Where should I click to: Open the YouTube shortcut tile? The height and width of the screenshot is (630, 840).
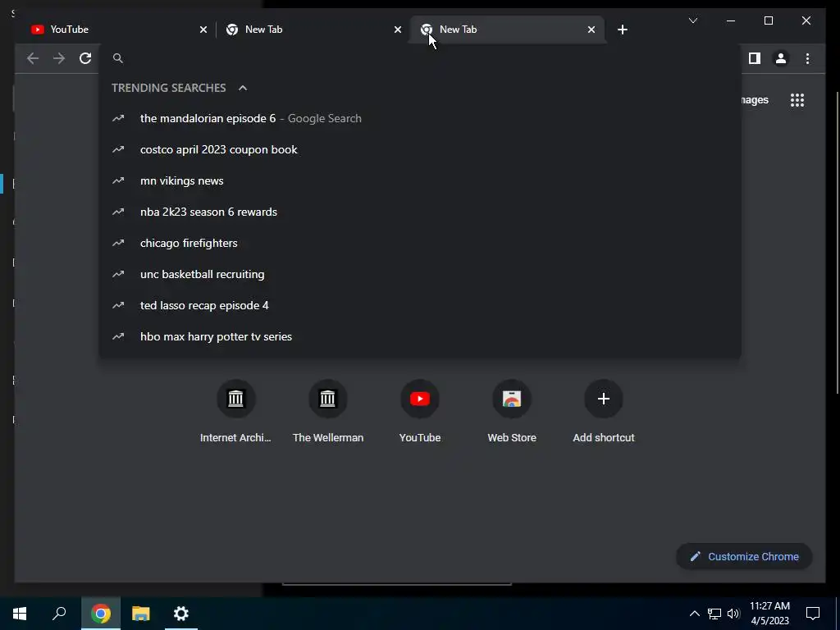(420, 411)
